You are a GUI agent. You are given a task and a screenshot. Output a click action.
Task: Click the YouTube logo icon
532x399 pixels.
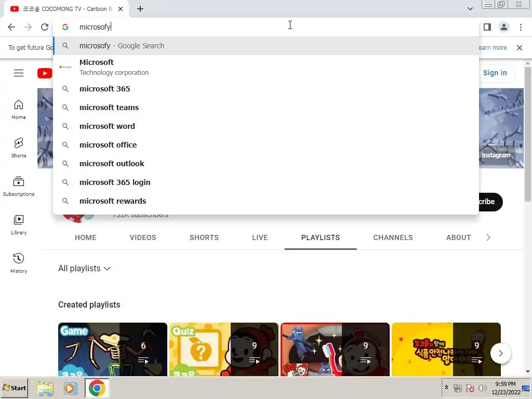click(x=45, y=73)
